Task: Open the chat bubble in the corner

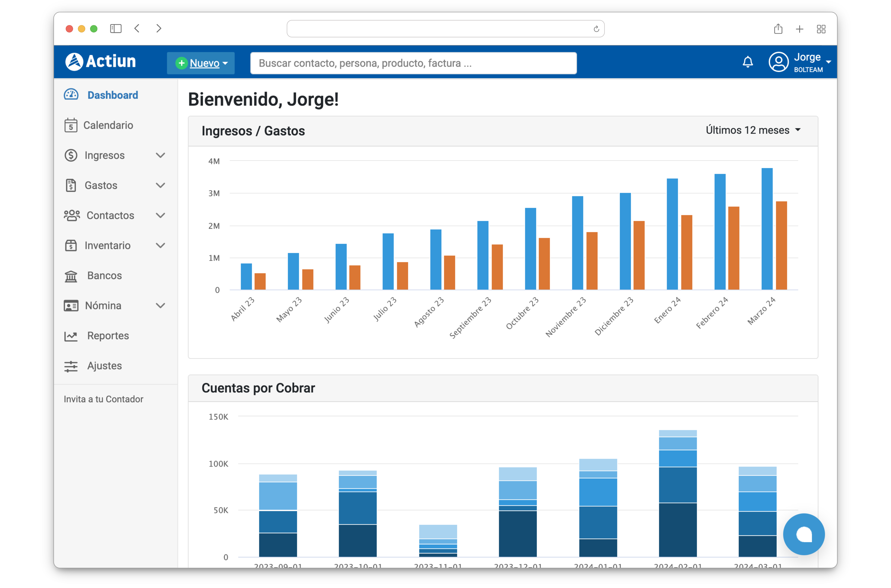Action: (x=804, y=534)
